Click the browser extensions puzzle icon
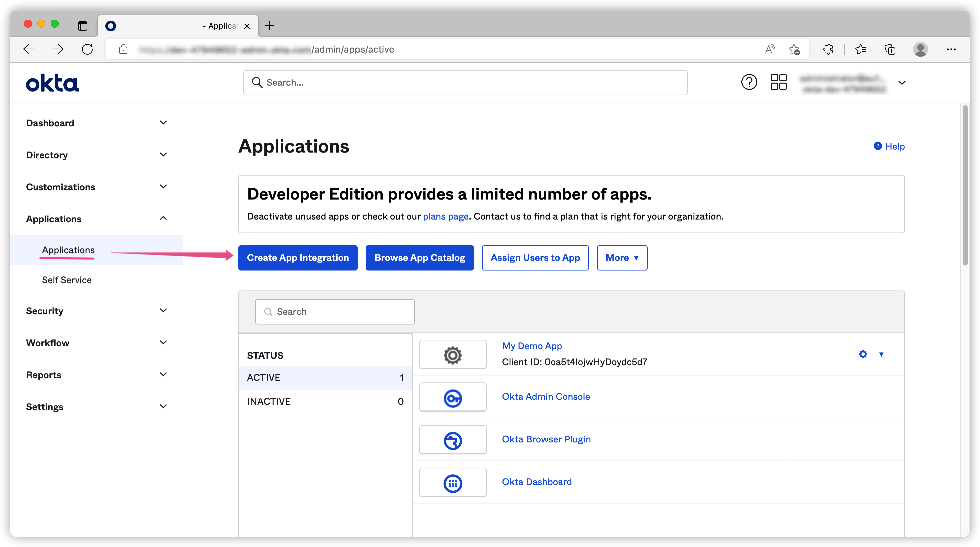 point(828,49)
